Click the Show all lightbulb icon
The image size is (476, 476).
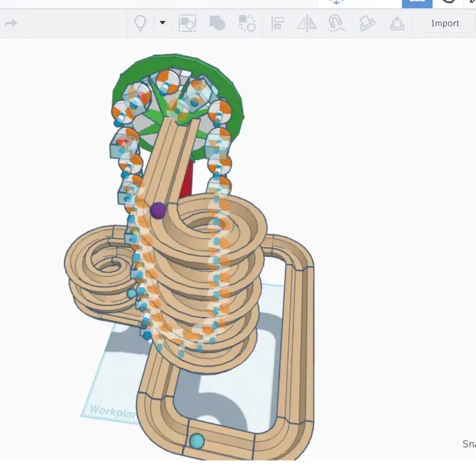click(x=140, y=24)
